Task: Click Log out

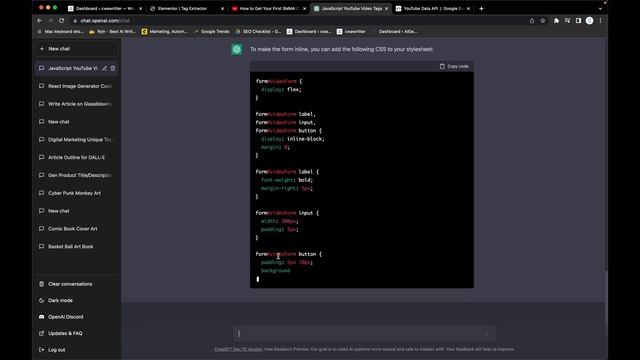Action: [77, 350]
